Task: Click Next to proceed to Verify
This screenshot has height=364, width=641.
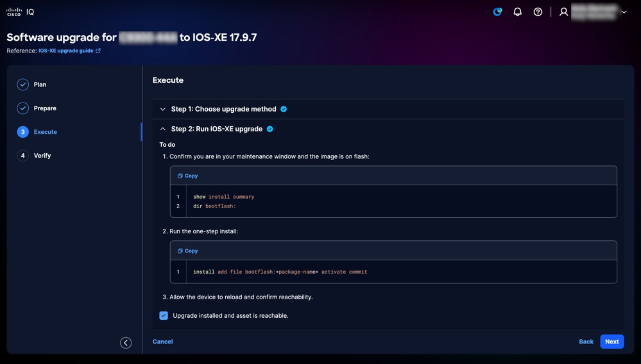Action: 612,342
